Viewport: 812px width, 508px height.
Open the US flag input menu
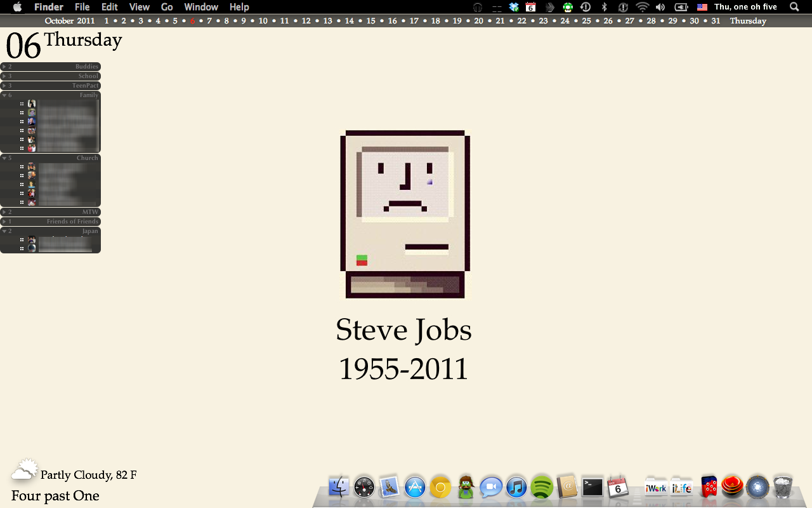(702, 7)
